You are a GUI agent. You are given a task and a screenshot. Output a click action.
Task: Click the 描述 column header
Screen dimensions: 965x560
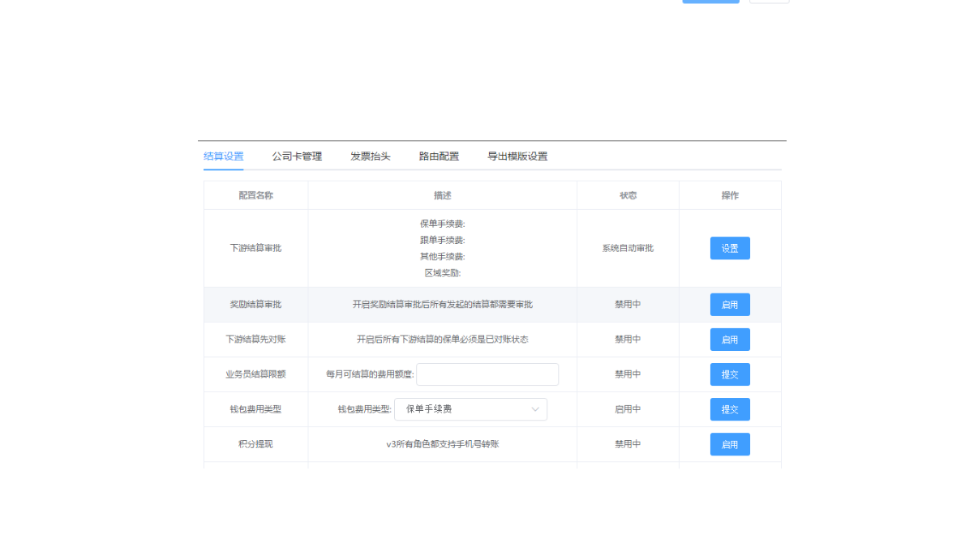[x=443, y=195]
